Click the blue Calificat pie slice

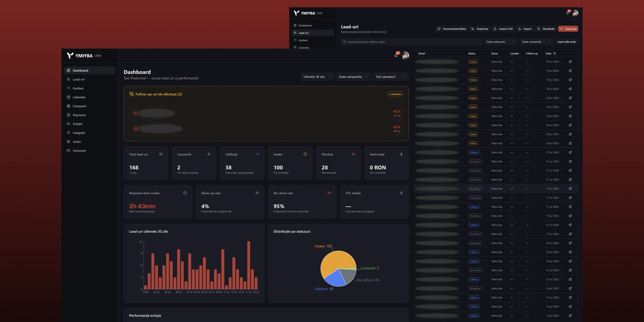(x=335, y=279)
